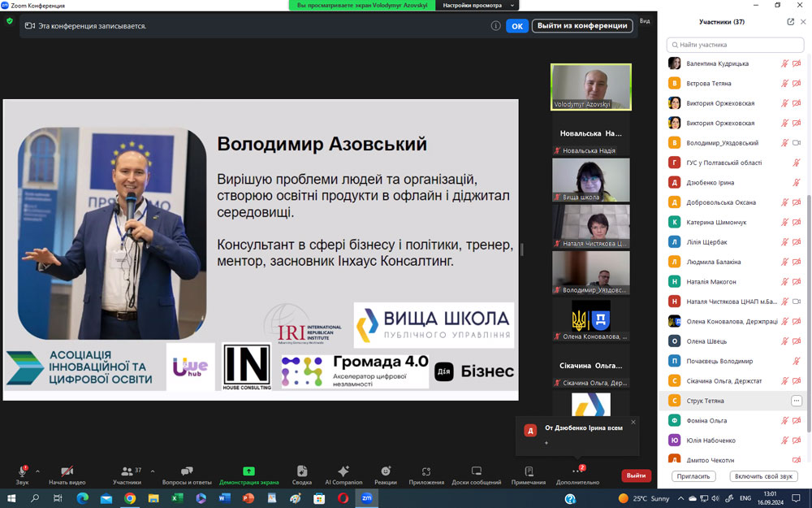Open the Настройки просмотра dropdown
Viewport: 812px width, 508px height.
(x=477, y=5)
